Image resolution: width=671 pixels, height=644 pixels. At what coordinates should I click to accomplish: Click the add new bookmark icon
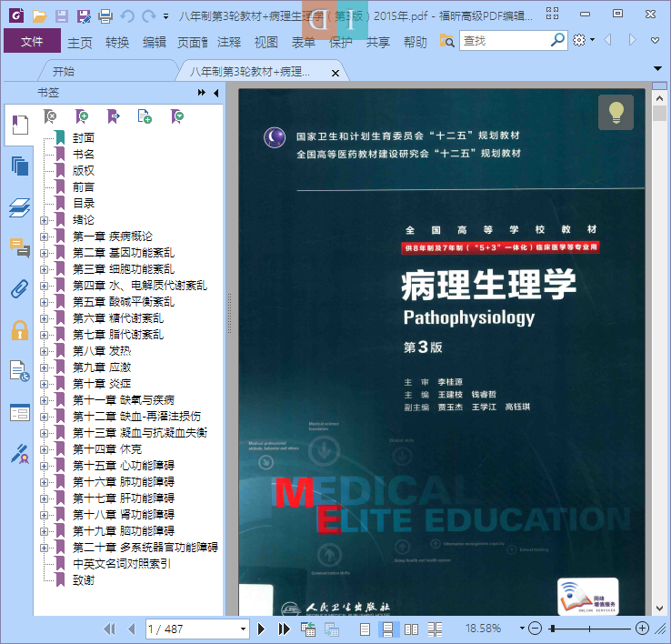tap(82, 116)
